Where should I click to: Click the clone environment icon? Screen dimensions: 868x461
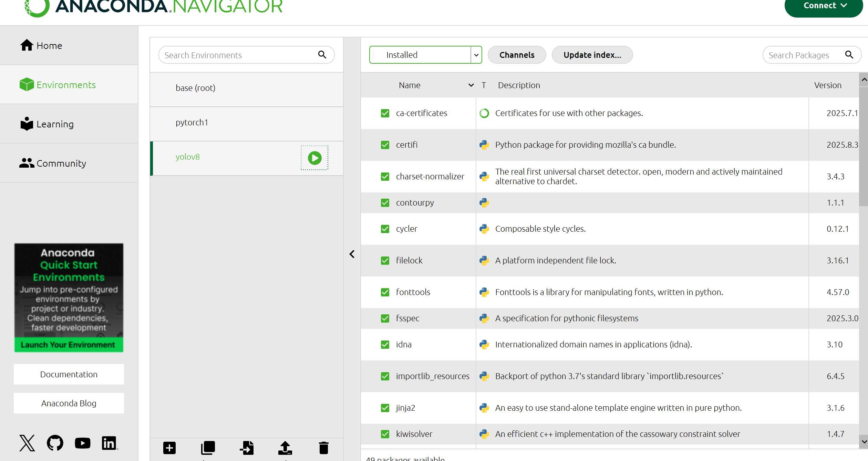click(x=208, y=448)
